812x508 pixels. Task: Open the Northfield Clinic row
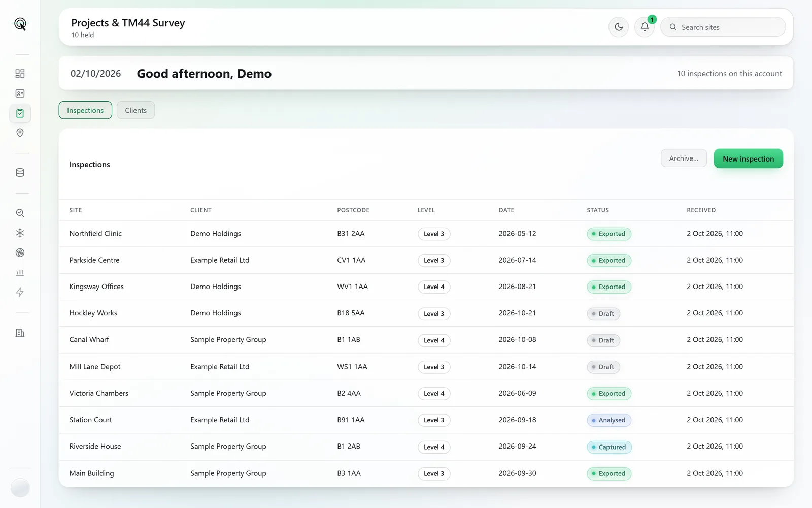(x=426, y=234)
